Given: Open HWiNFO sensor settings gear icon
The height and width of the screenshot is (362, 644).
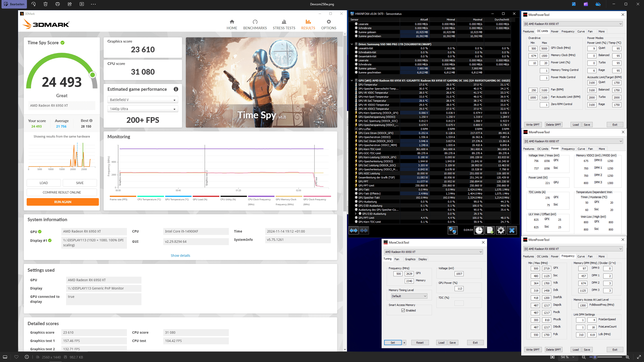Looking at the screenshot, I should click(x=501, y=230).
